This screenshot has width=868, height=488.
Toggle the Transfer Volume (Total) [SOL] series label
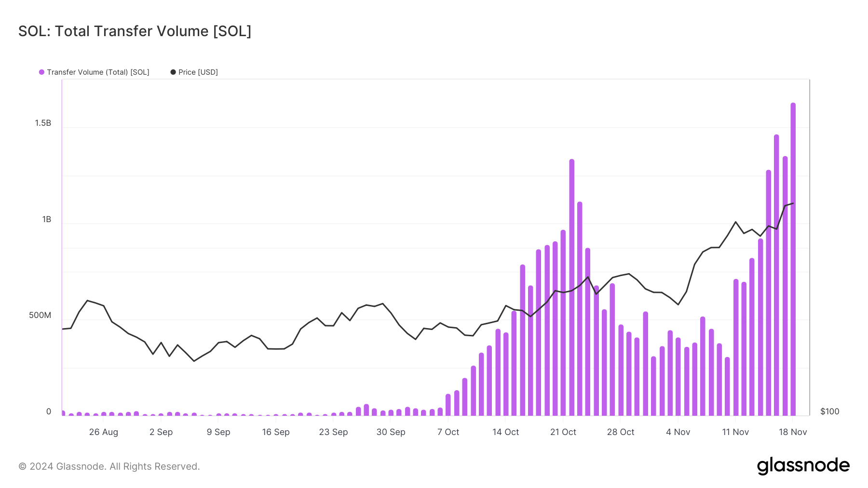pyautogui.click(x=98, y=72)
